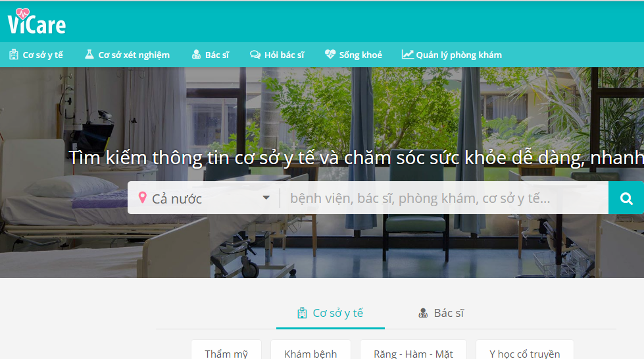Open the Cả nước location selector
The height and width of the screenshot is (359, 644).
[204, 198]
